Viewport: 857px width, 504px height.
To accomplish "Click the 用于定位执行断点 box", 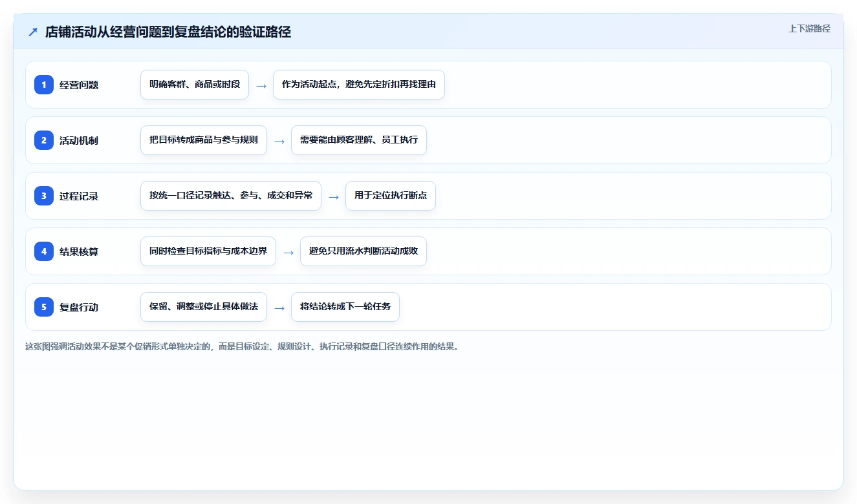I will [391, 196].
